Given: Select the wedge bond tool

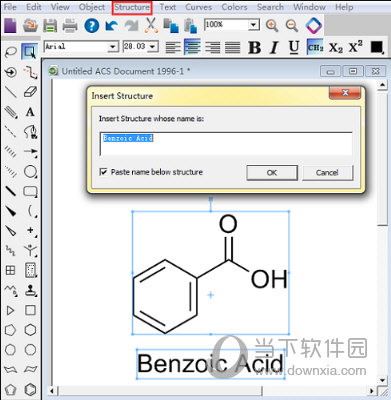Looking at the screenshot, I should coord(10,211).
